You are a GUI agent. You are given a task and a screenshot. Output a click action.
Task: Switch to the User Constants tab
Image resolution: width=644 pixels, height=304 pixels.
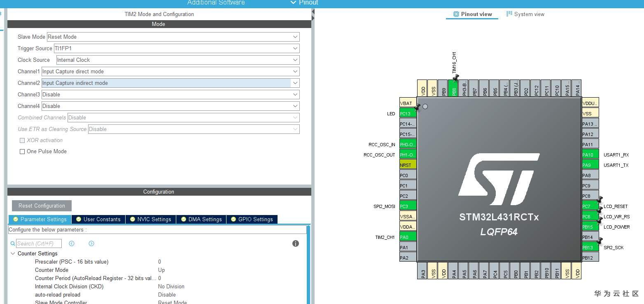[98, 219]
